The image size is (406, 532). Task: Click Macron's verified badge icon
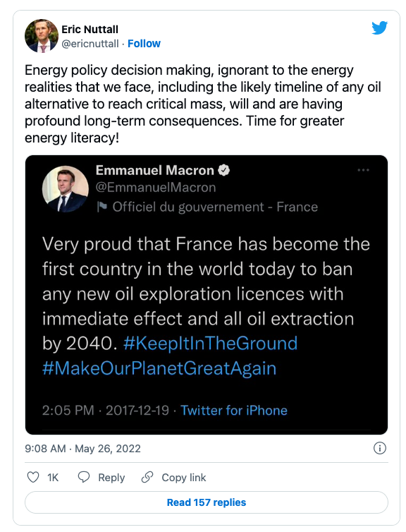223,170
